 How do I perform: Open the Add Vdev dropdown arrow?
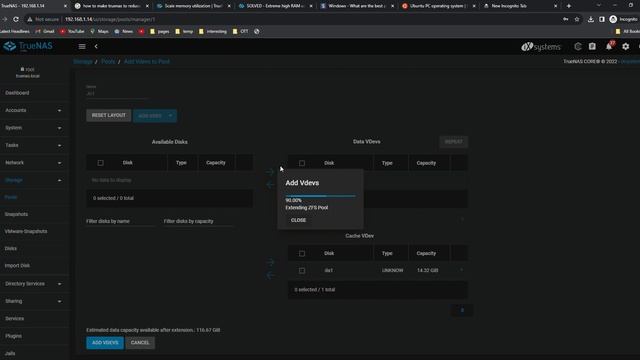(171, 116)
